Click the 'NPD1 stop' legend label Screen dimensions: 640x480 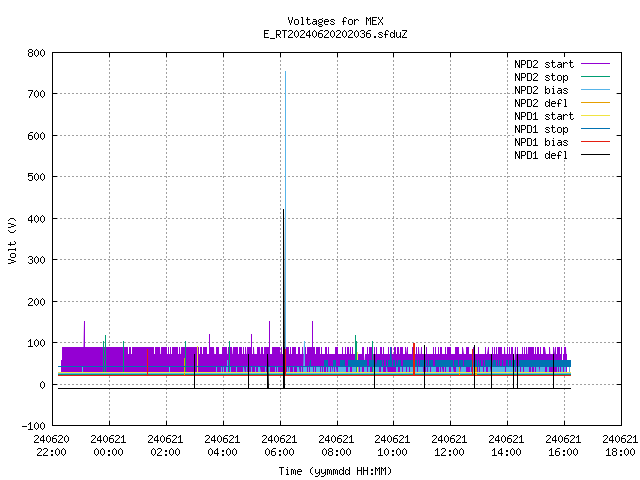coord(541,129)
